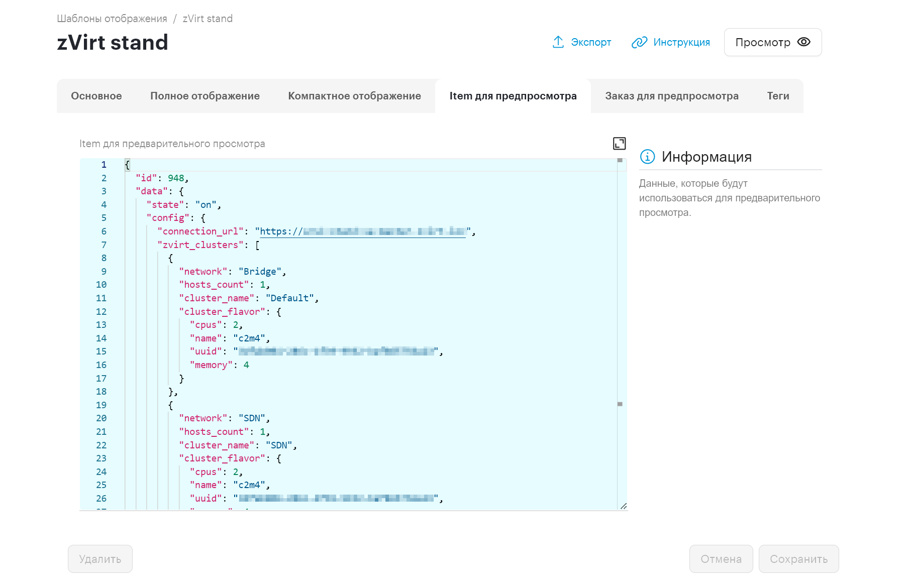908x588 pixels.
Task: Click the eye icon in Просмотр
Action: [x=804, y=42]
